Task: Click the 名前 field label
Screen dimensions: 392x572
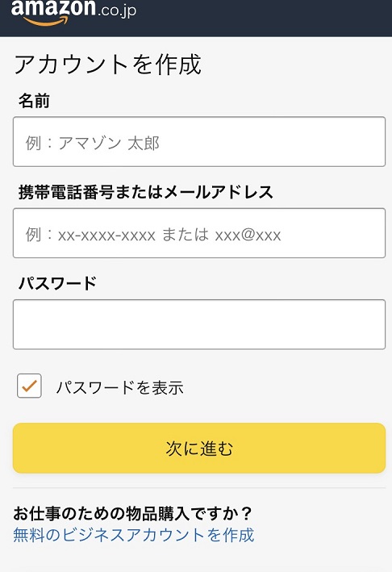Action: pyautogui.click(x=34, y=101)
